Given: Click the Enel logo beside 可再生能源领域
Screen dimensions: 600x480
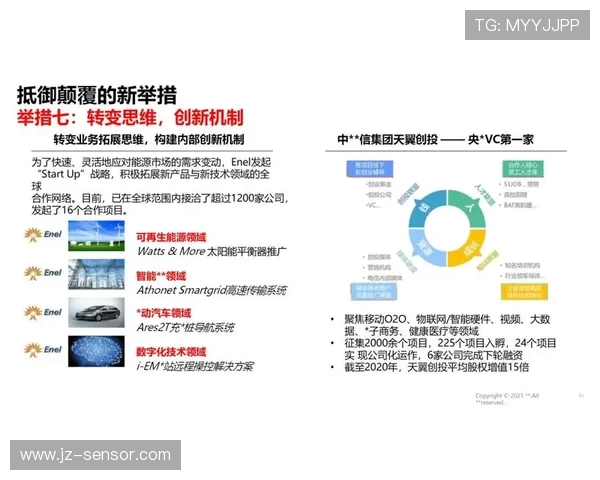Looking at the screenshot, I should point(43,235).
